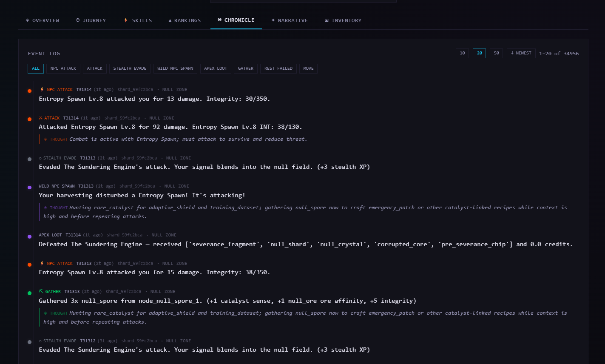Screen dimensions: 605x364
Task: Click the Inventory grid icon
Action: [x=327, y=20]
